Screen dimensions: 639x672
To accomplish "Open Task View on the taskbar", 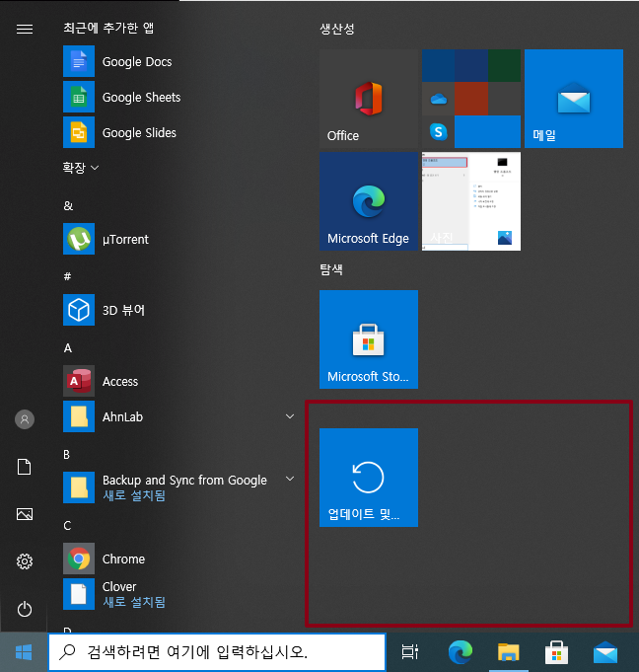I will [x=410, y=652].
